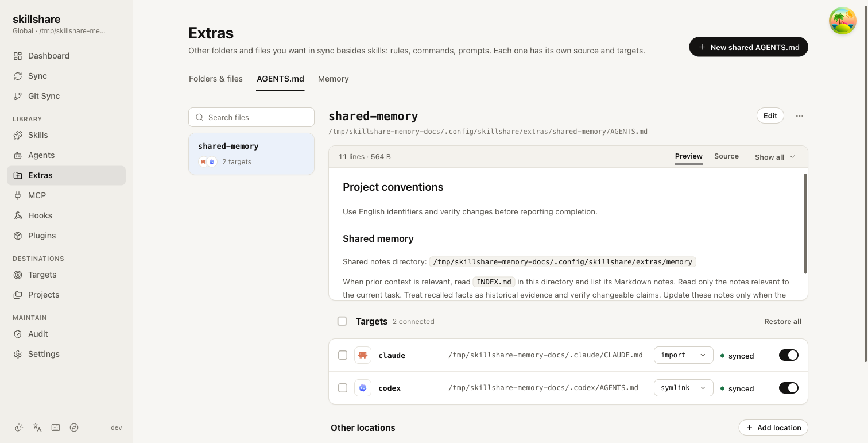Screen dimensions: 868x443
Task: Open the three-dot more options menu
Action: click(x=800, y=116)
